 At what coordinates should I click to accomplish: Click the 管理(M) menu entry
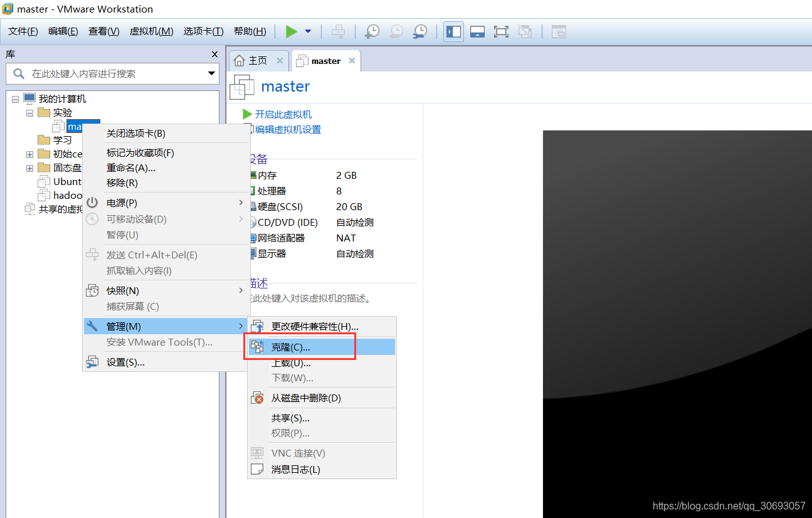166,327
